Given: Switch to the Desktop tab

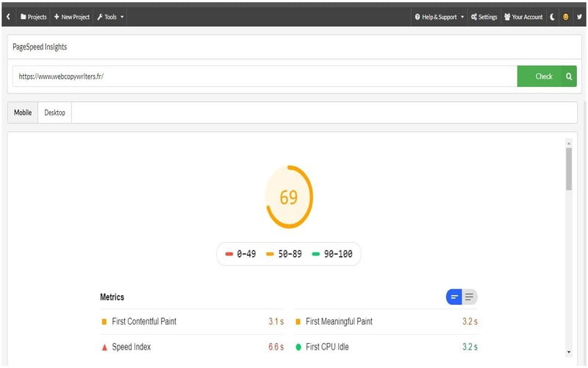Looking at the screenshot, I should point(54,113).
